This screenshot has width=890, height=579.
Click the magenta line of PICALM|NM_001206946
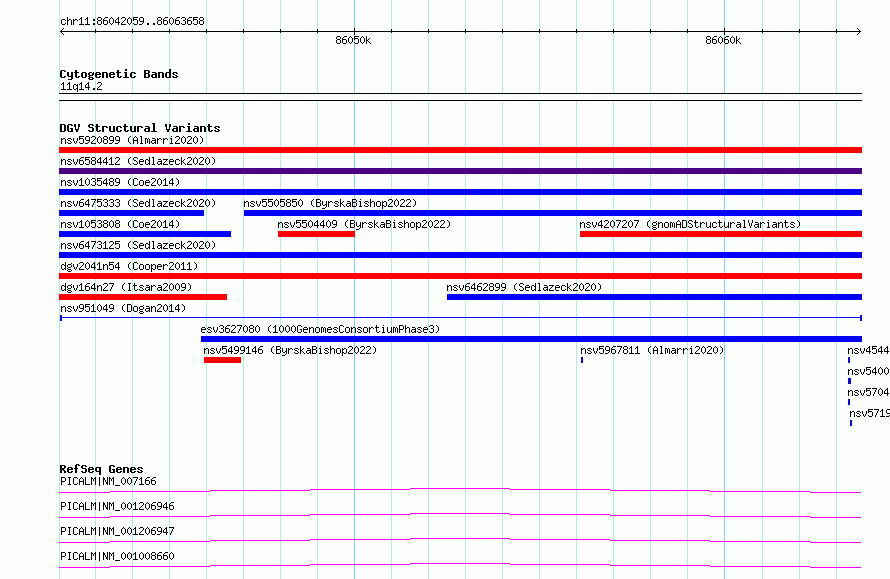(460, 515)
